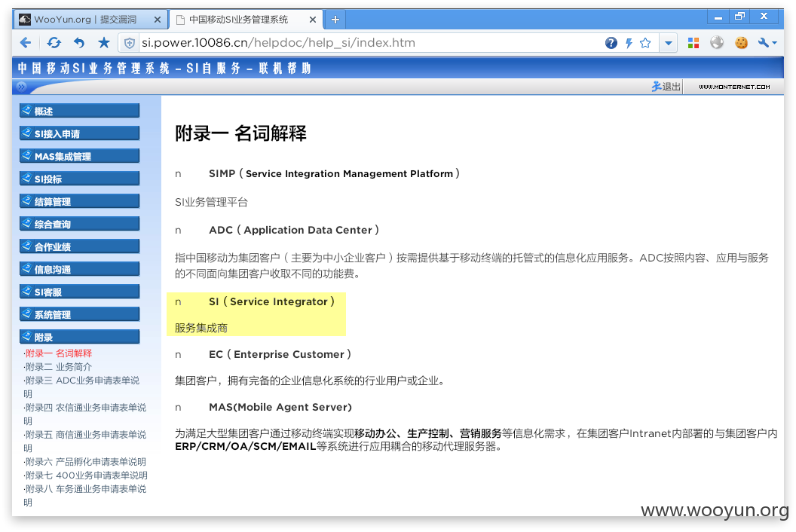Minimize the browser window

click(x=718, y=17)
